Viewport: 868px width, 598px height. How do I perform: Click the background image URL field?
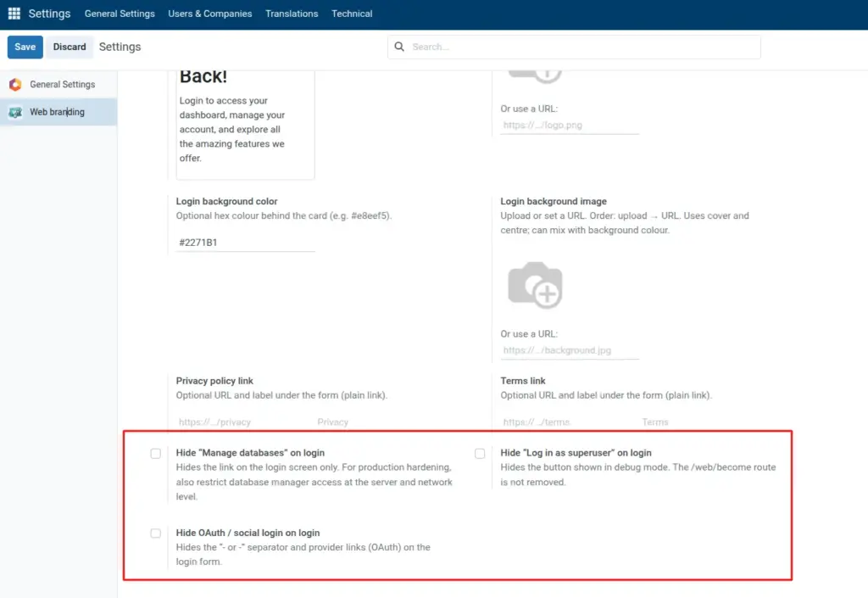[570, 350]
